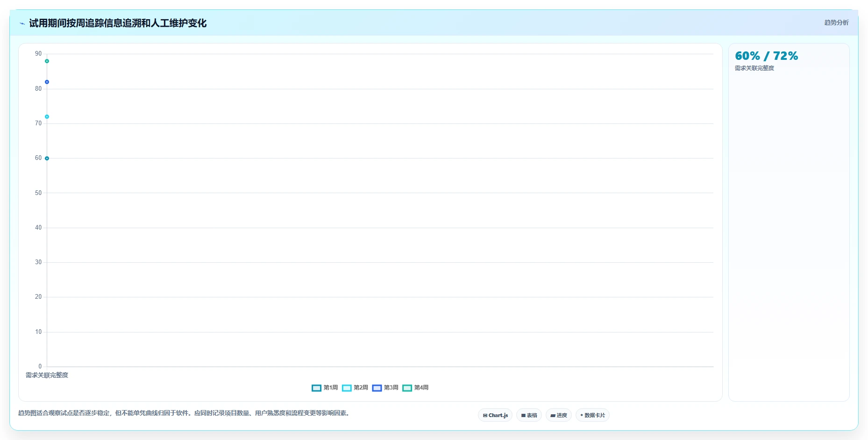868x440 pixels.
Task: Click the Chart.js tag chip
Action: 495,415
